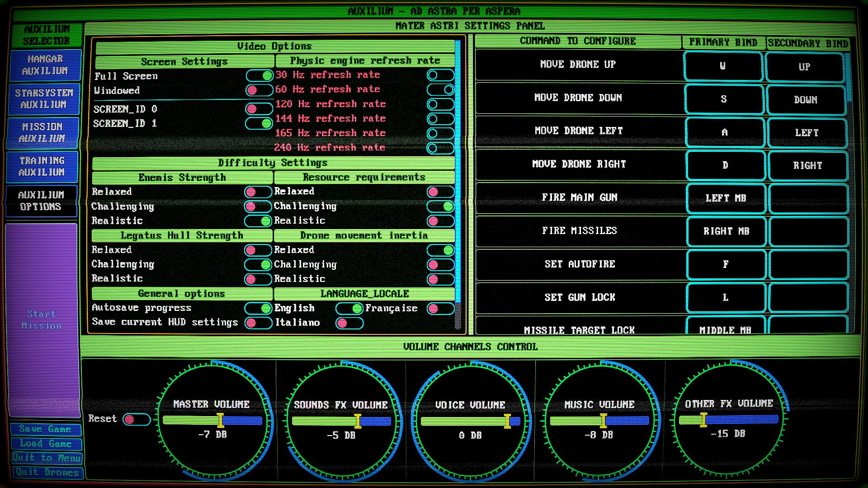Image resolution: width=868 pixels, height=488 pixels.
Task: Turn on SCREEN_ID 0 toggle
Action: pos(259,108)
